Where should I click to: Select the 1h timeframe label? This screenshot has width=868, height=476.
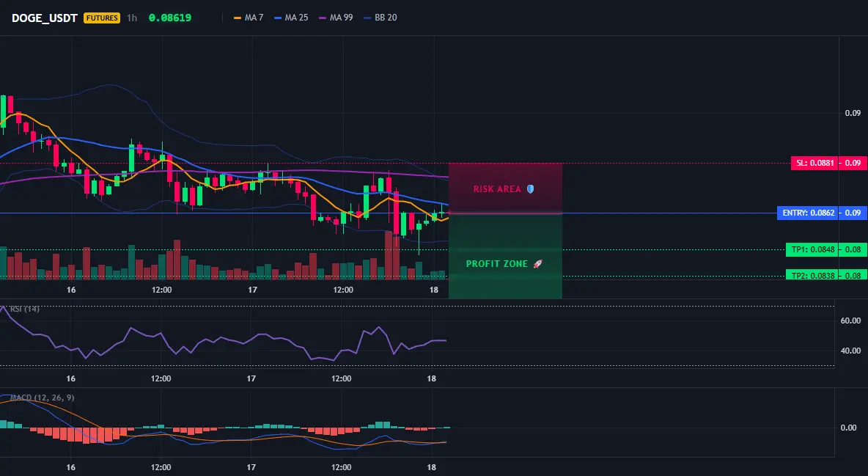tap(132, 18)
